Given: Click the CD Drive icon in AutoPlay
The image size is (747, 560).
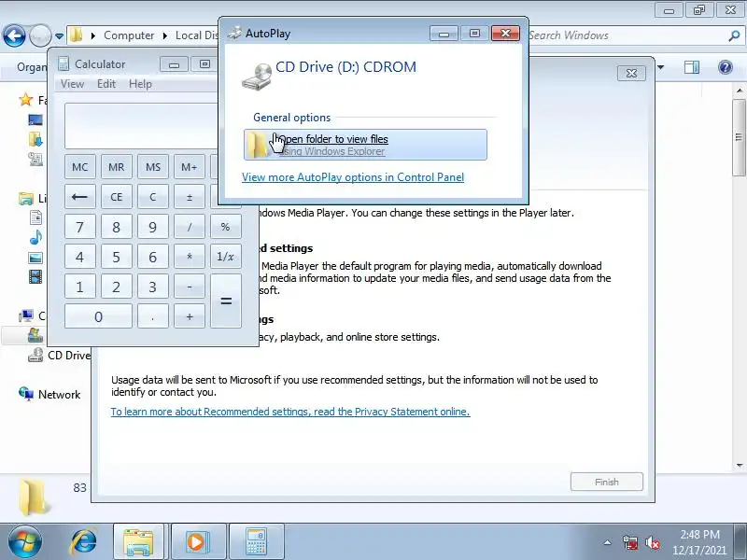Looking at the screenshot, I should 257,77.
